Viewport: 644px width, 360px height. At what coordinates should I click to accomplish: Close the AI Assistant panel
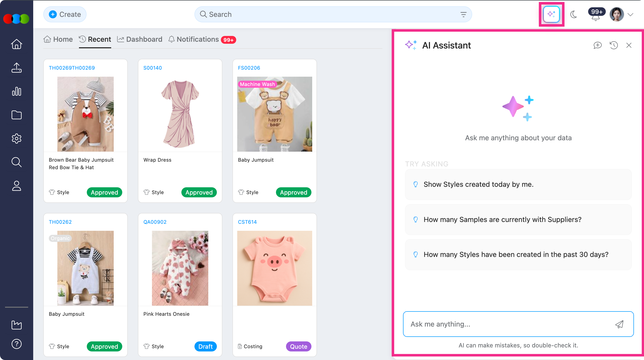tap(629, 45)
